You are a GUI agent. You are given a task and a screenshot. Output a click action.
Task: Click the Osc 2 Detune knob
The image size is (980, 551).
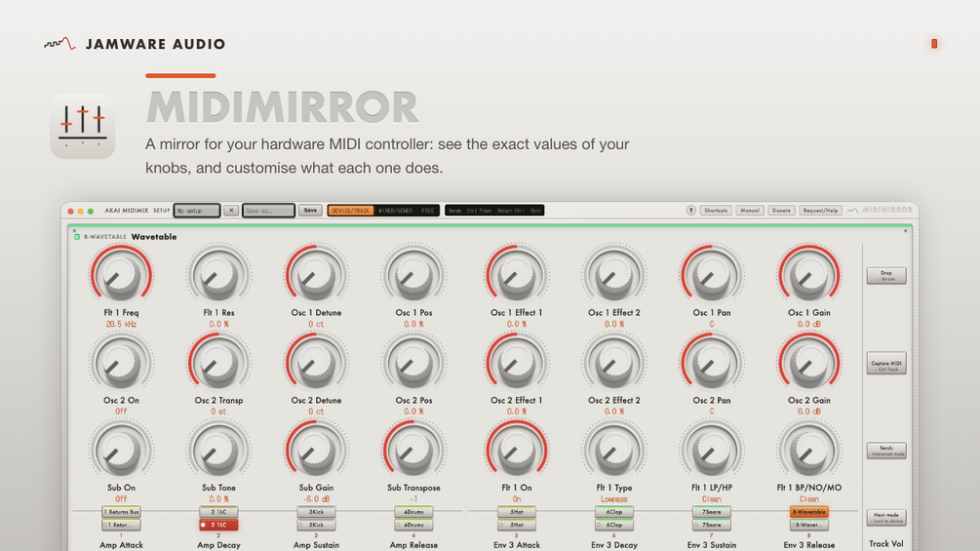pos(316,363)
